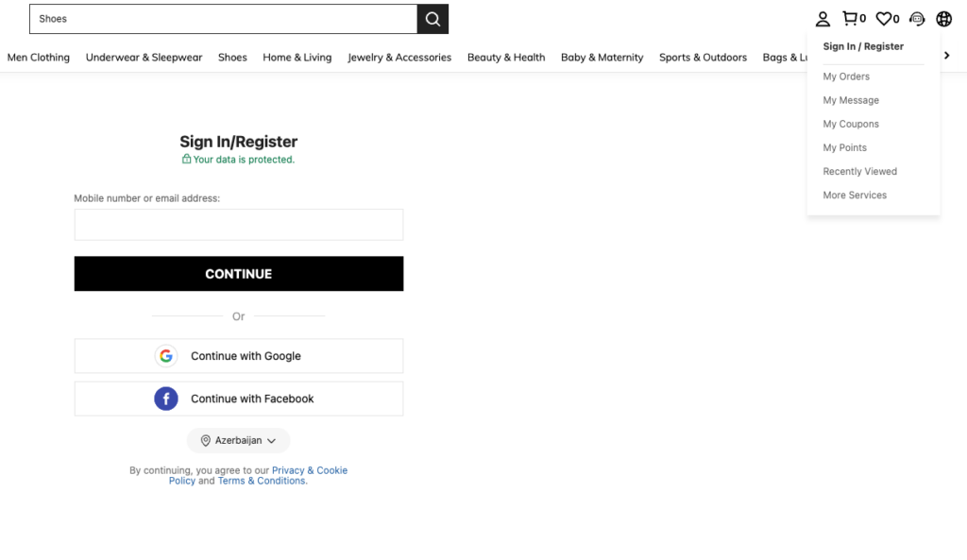The image size is (967, 560).
Task: Open the wishlist heart icon
Action: pyautogui.click(x=884, y=19)
